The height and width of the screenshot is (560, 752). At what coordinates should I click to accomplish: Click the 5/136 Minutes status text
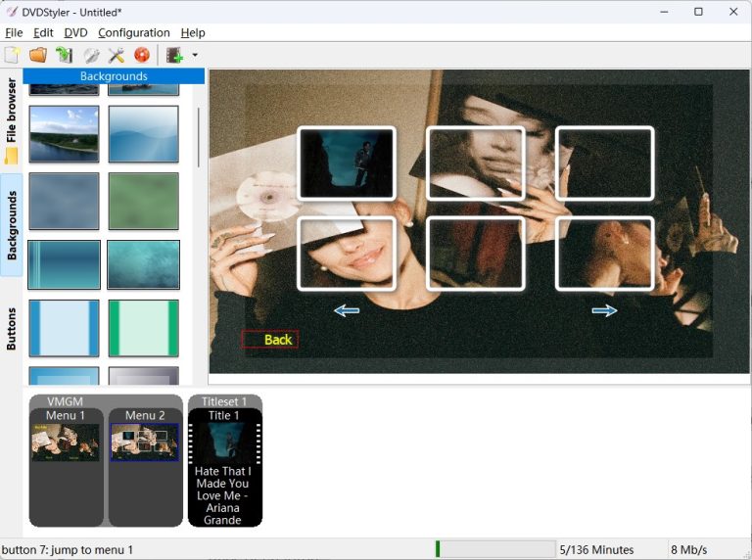coord(596,550)
